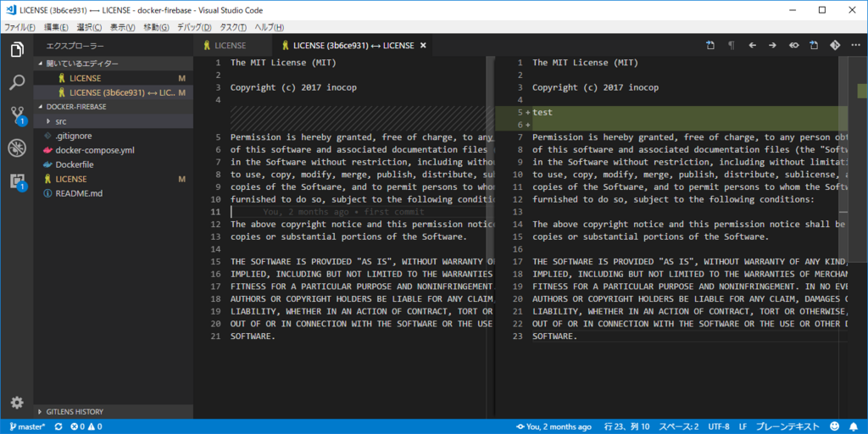Open the 表示(V) menu
This screenshot has height=434, width=868.
tap(122, 27)
